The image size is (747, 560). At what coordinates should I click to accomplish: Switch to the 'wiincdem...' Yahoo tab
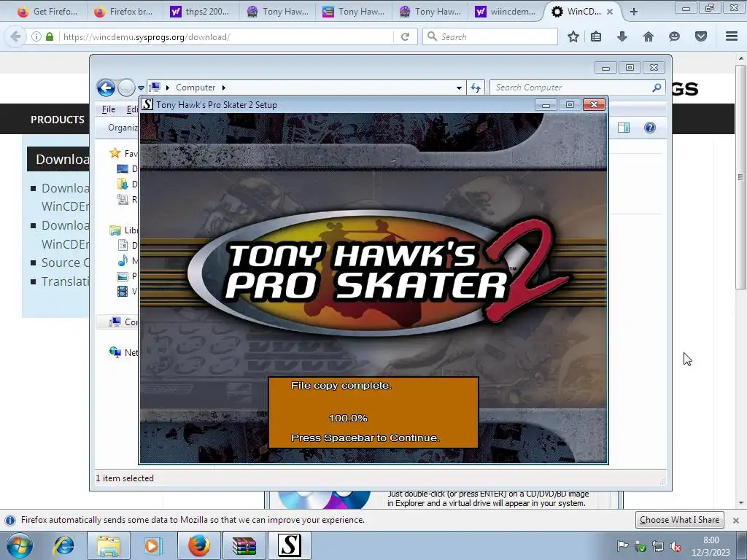pos(505,12)
